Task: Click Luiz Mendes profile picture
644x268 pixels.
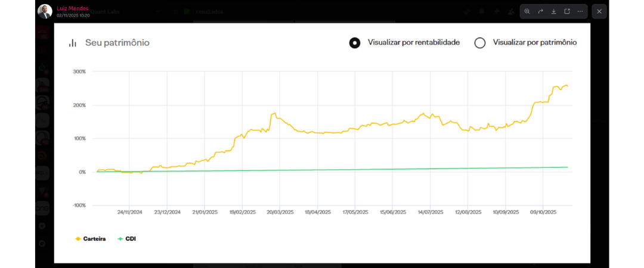Action: [x=45, y=11]
